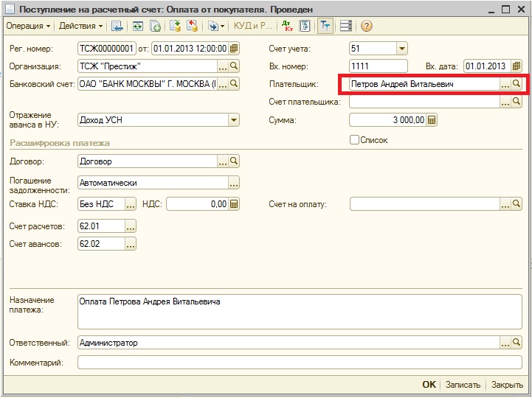532x398 pixels.
Task: Expand Отражение аванса в НУ dropdown
Action: 233,120
